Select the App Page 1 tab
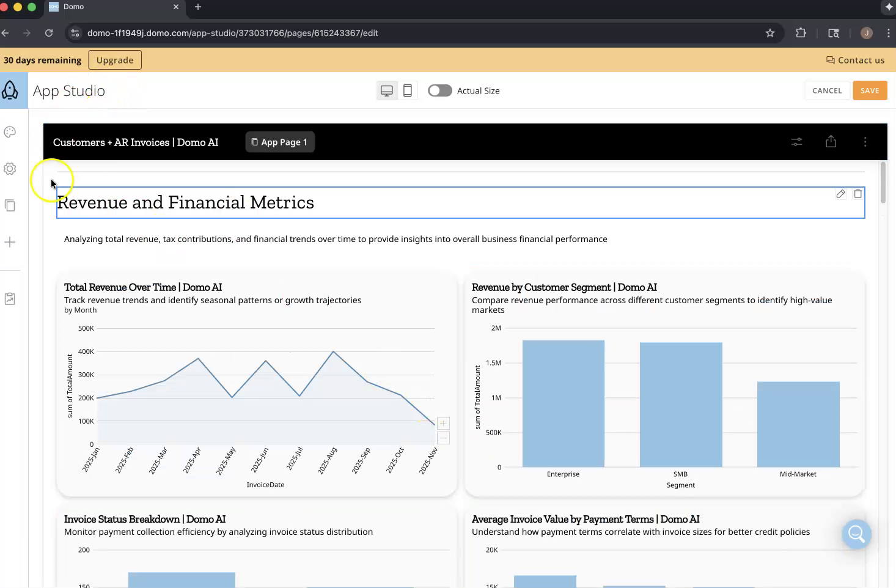The width and height of the screenshot is (896, 588). pyautogui.click(x=280, y=142)
